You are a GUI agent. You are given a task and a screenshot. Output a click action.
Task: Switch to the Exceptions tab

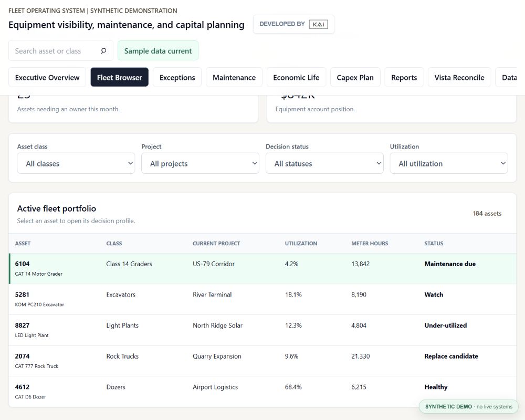[177, 77]
